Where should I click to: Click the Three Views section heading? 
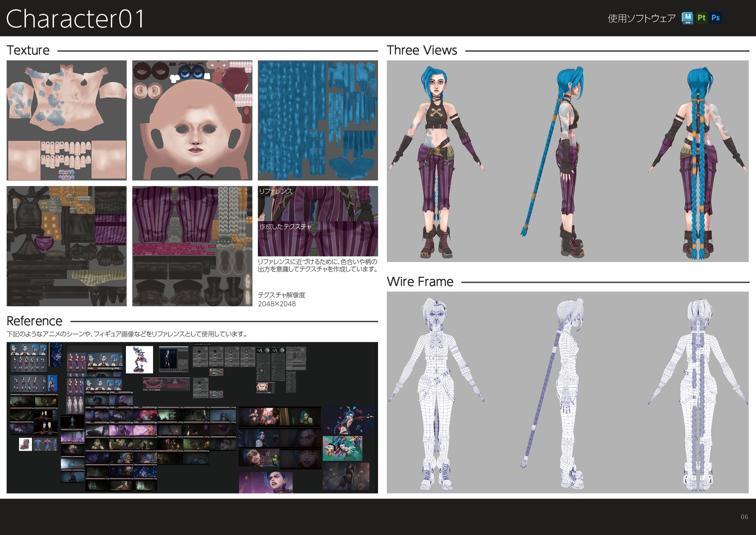[x=422, y=51]
